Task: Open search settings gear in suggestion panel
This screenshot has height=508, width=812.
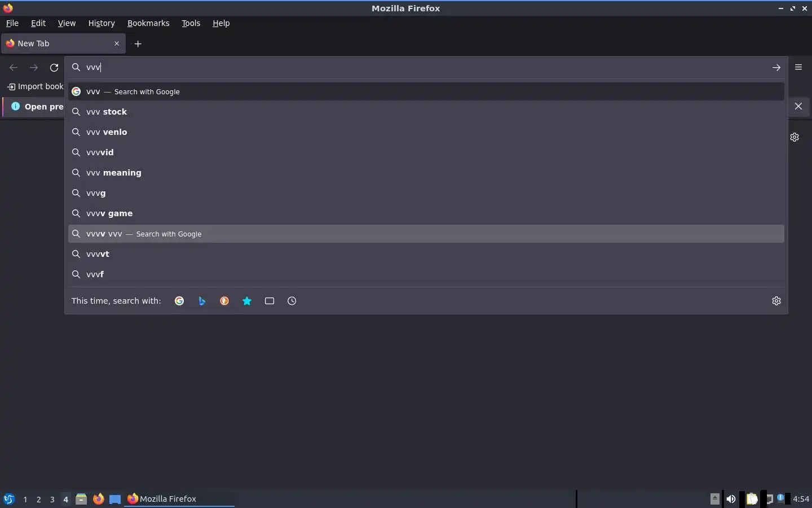Action: click(x=776, y=301)
